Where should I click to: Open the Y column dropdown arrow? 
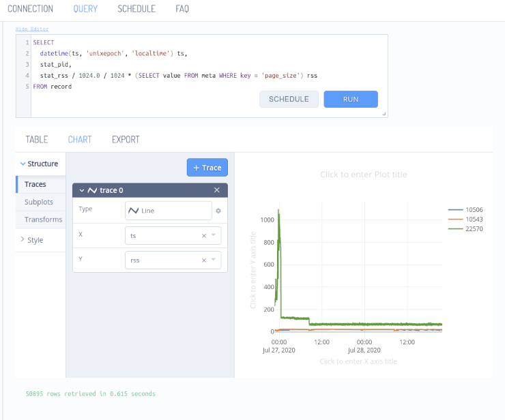click(214, 259)
